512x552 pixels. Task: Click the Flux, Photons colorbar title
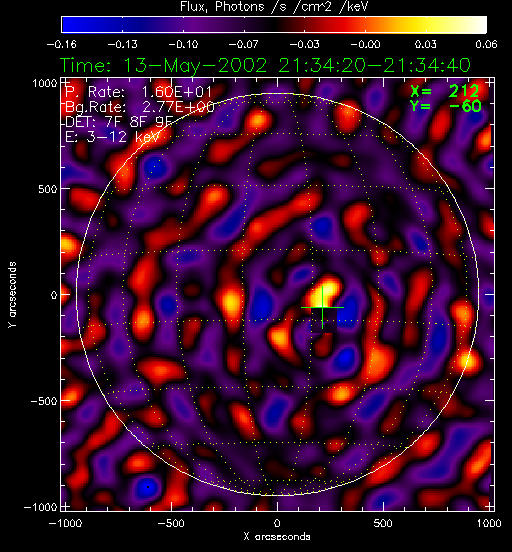274,7
